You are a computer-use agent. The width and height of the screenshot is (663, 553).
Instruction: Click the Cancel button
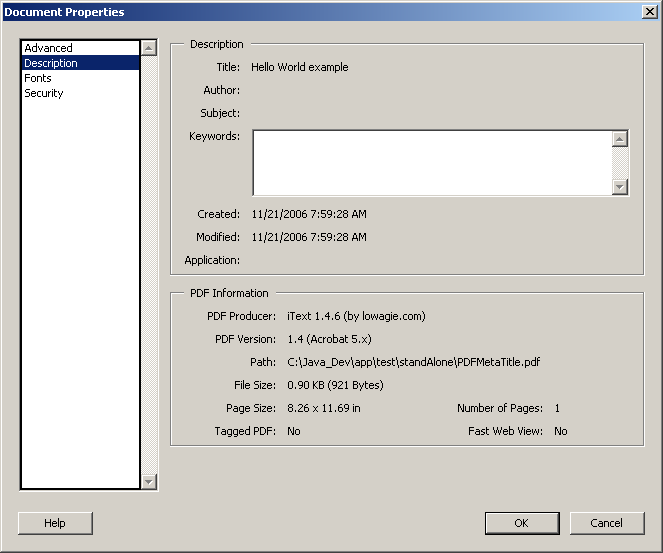pyautogui.click(x=607, y=523)
